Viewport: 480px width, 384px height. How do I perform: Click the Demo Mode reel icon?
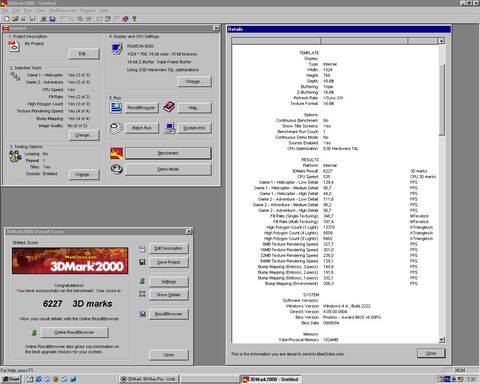(x=117, y=169)
